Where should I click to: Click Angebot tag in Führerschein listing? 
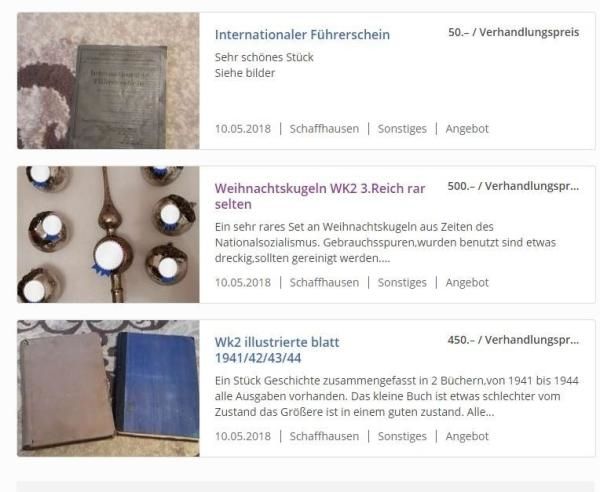pos(467,129)
